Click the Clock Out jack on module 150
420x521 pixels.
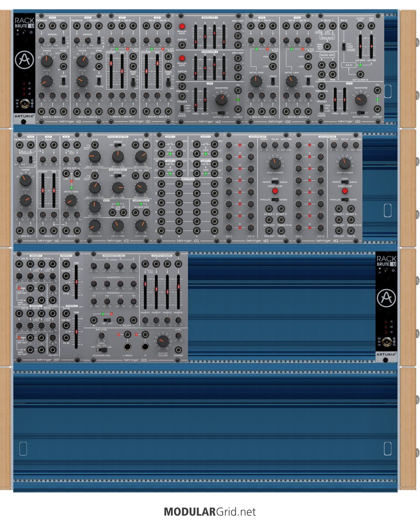360,26
